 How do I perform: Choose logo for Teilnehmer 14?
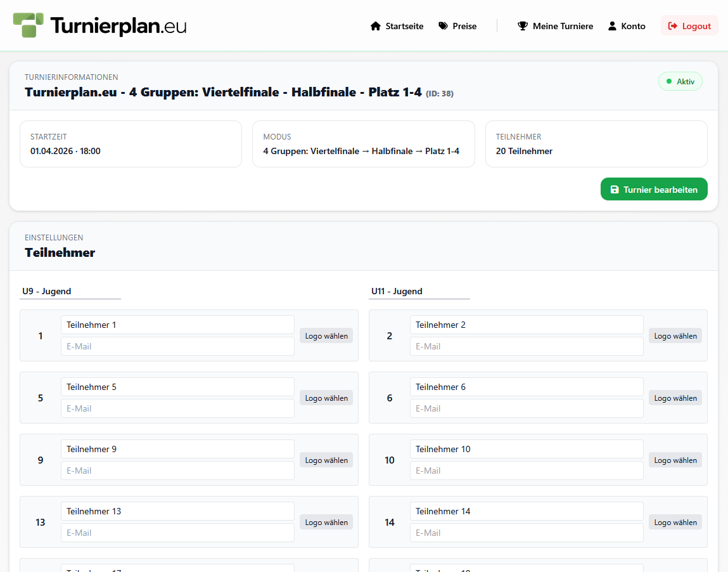(x=675, y=523)
